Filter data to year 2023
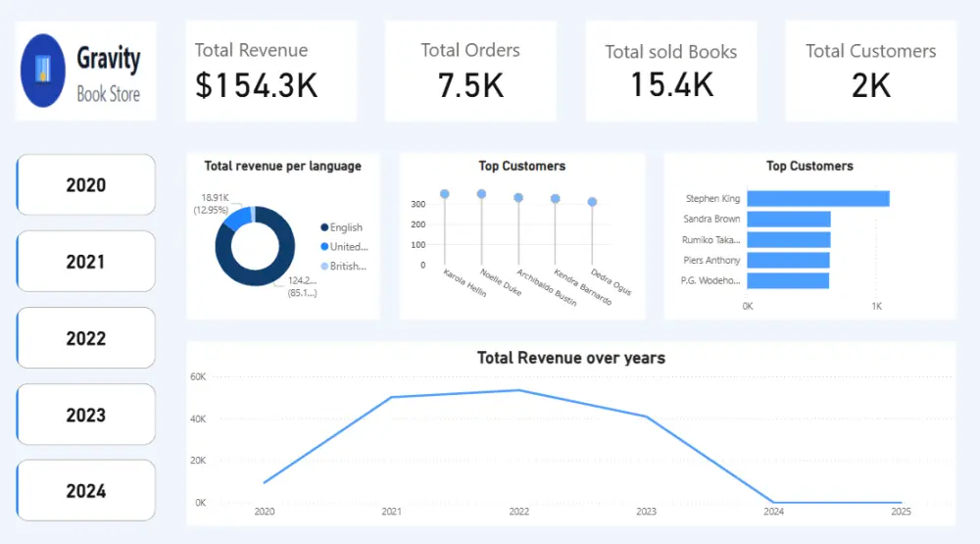This screenshot has height=544, width=980. tap(85, 415)
